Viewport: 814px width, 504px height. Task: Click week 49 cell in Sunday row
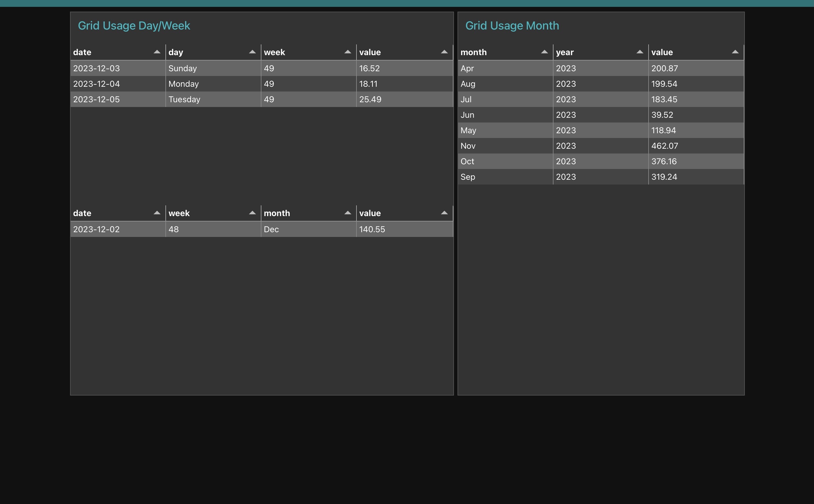coord(309,68)
